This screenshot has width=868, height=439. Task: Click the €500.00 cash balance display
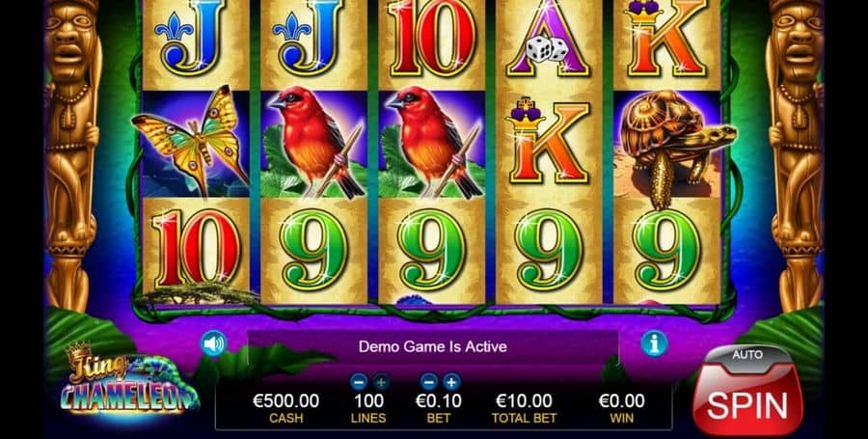(x=285, y=407)
